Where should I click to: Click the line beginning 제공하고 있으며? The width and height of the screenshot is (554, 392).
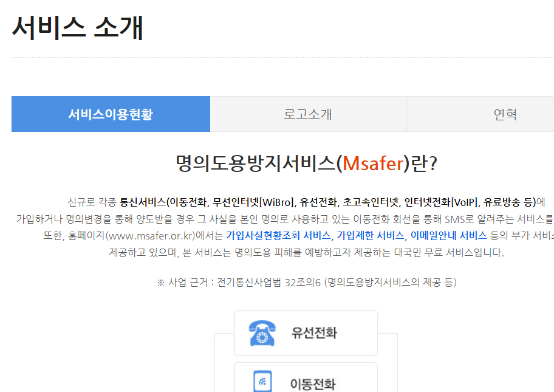click(306, 252)
